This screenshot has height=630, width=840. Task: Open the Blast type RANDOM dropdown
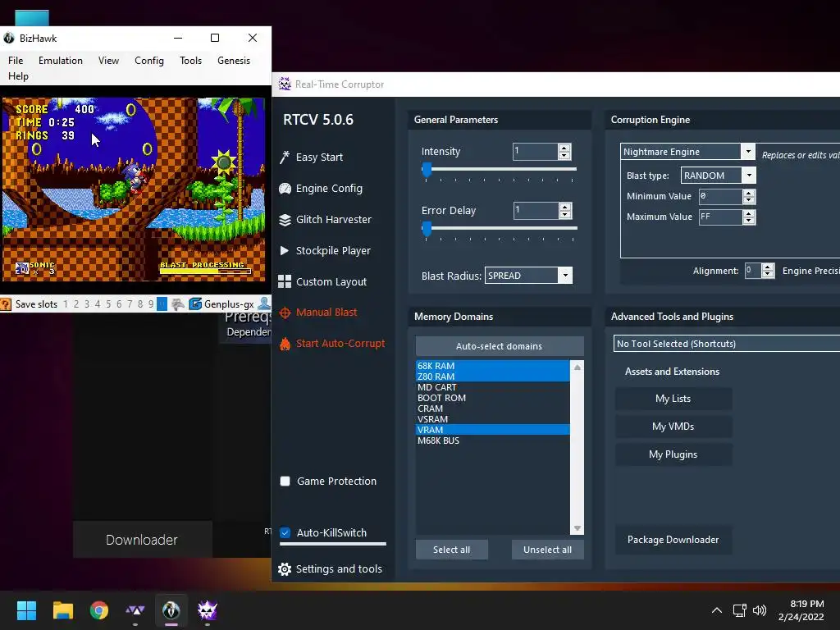point(749,176)
